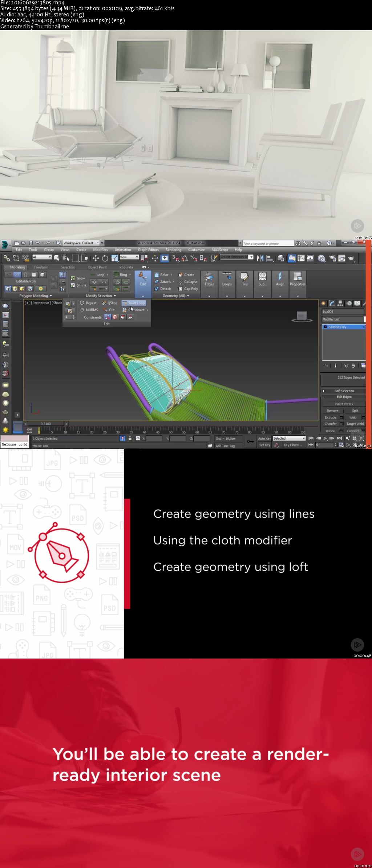Open the MAXScript menu

coord(219,250)
